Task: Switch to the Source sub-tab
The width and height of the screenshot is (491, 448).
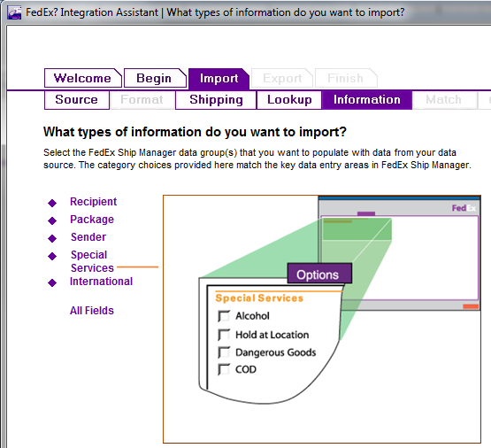Action: point(77,100)
